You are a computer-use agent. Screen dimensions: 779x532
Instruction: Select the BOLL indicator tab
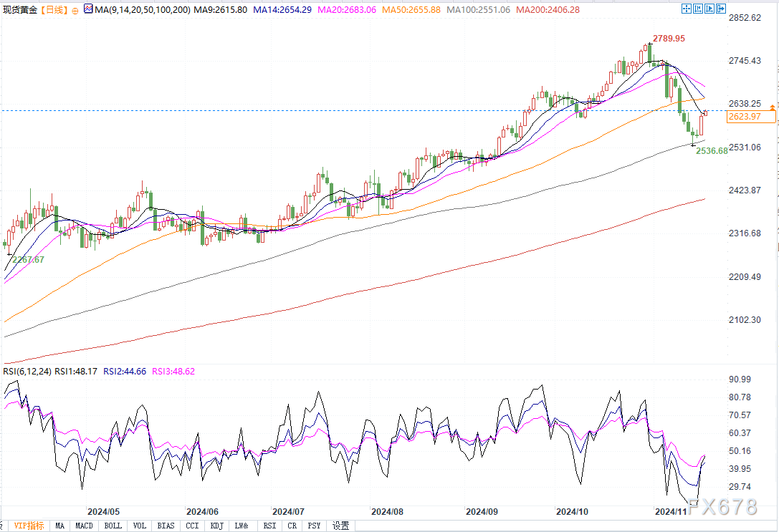(113, 526)
